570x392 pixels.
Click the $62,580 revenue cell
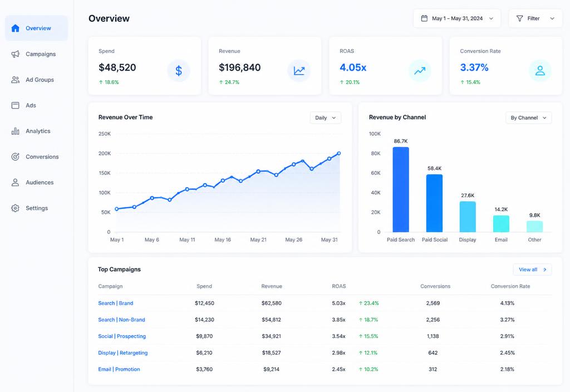(272, 303)
